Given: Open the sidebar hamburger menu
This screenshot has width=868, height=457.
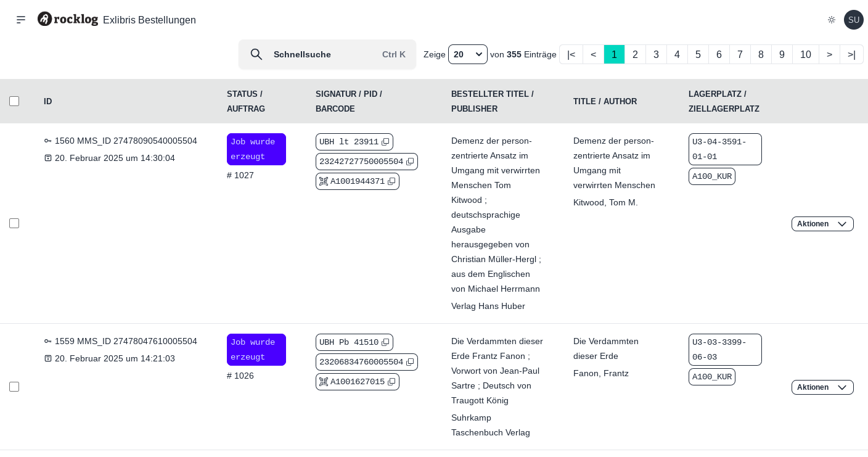Looking at the screenshot, I should point(21,20).
